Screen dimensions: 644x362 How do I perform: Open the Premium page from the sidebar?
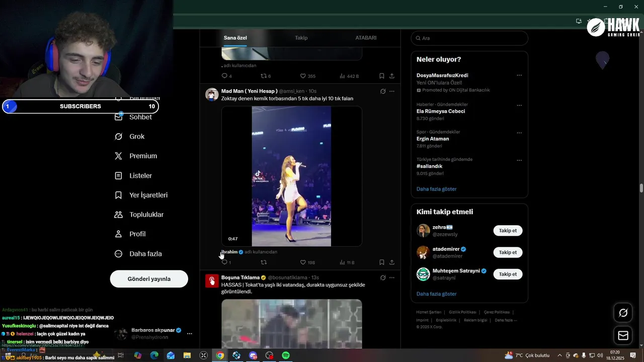pos(136,156)
